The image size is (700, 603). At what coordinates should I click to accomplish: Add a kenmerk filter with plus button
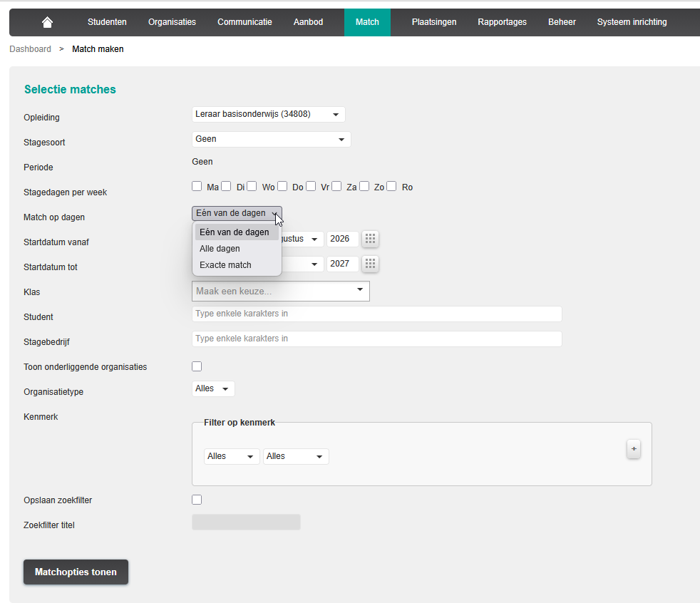[x=634, y=448]
